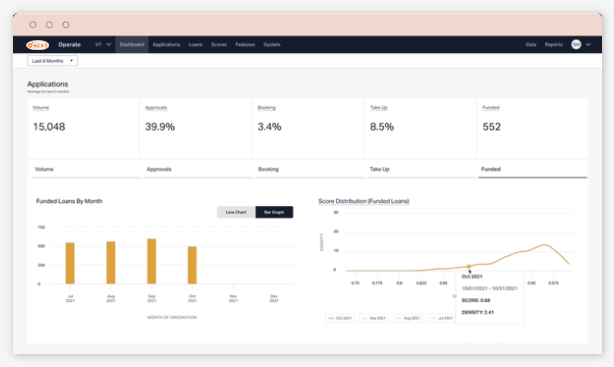Open the Features nav item
This screenshot has height=367, width=614.
pyautogui.click(x=245, y=45)
